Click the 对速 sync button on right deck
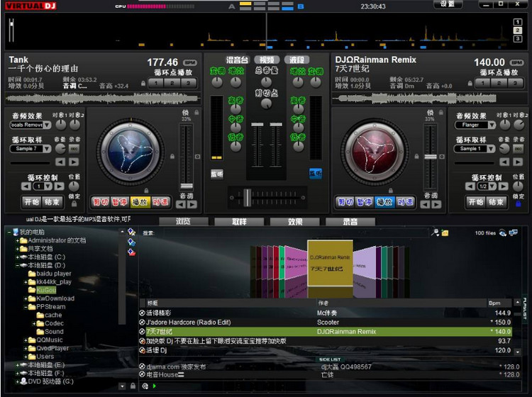Viewport: 532px width, 397px height. point(404,202)
